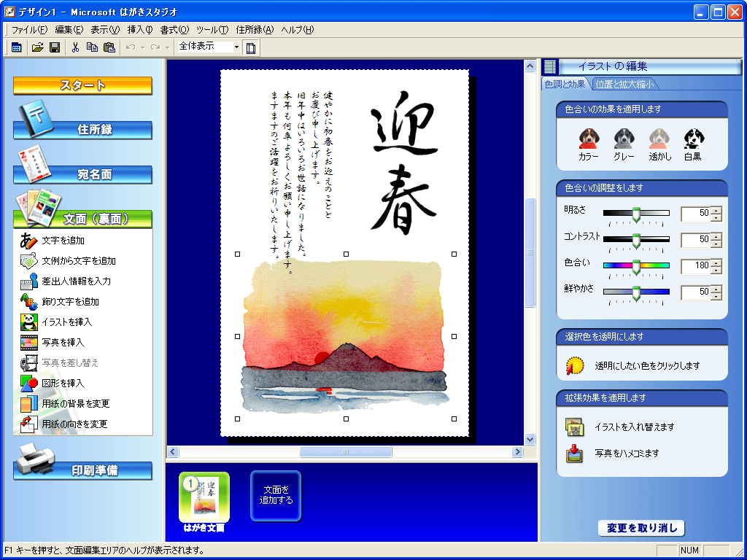Open the 全体表示 zoom dropdown

coord(236,47)
